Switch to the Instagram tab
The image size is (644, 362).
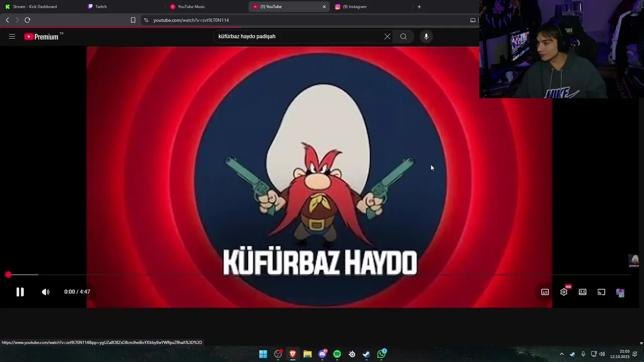371,7
